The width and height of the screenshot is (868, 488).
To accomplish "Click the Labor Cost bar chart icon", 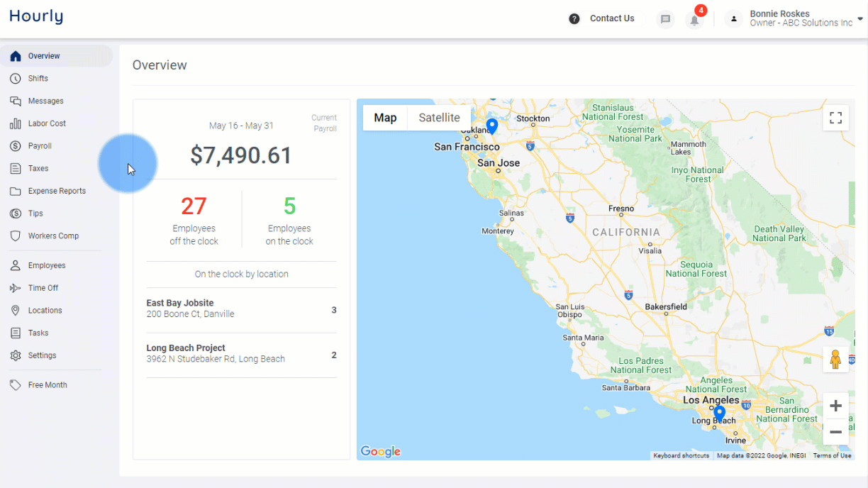I will click(16, 123).
